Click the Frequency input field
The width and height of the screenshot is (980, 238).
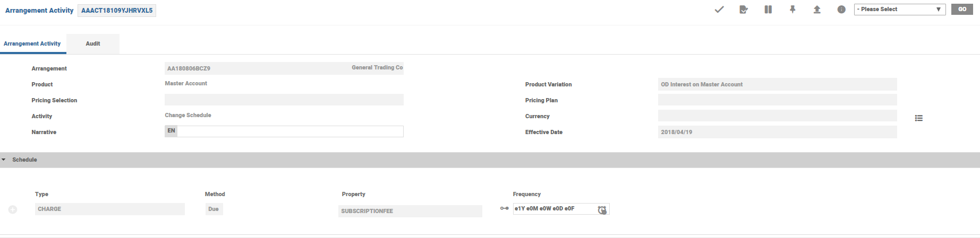tap(553, 209)
